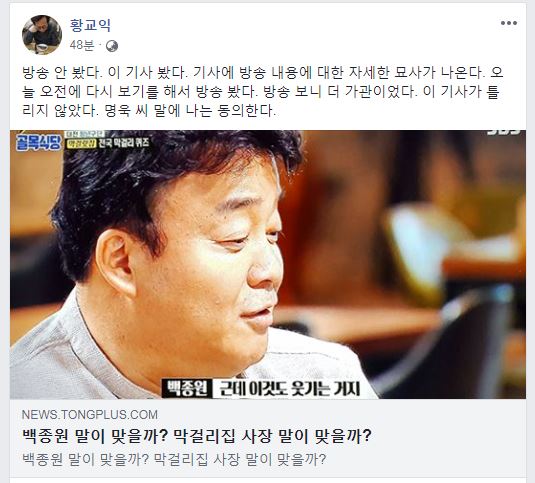535x483 pixels.
Task: Click the small label above 전국 막걸리 퀴즈
Action: 84,134
